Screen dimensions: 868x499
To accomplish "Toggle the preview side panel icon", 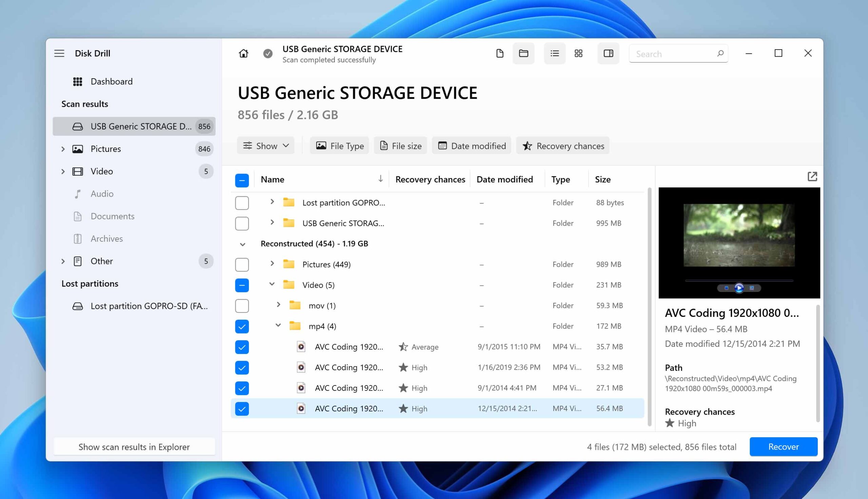I will tap(608, 54).
